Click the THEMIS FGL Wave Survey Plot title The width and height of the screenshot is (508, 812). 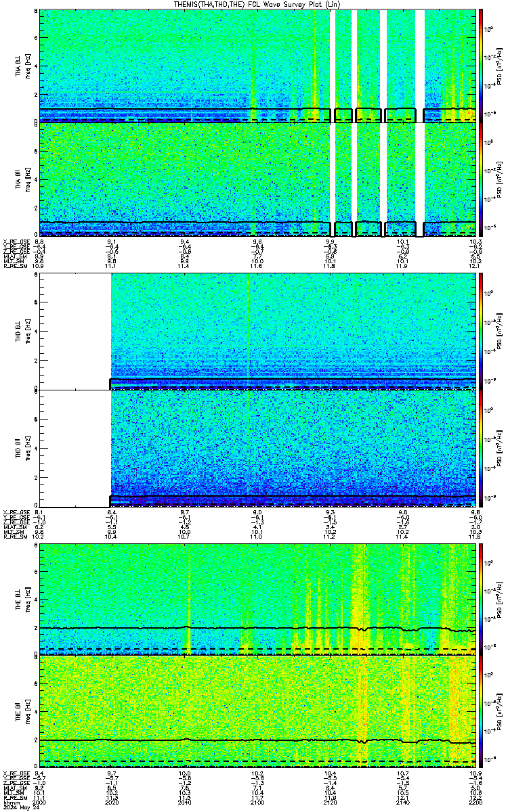coord(257,4)
